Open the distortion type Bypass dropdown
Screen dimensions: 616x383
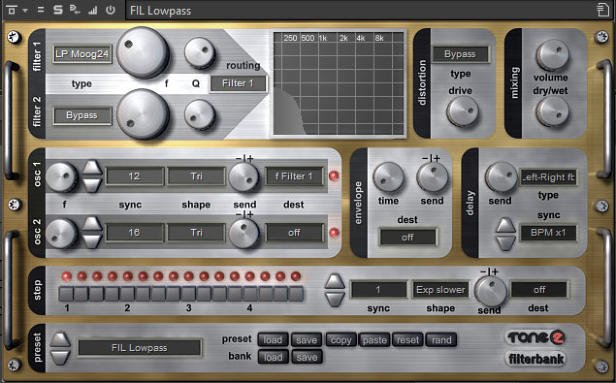(460, 54)
